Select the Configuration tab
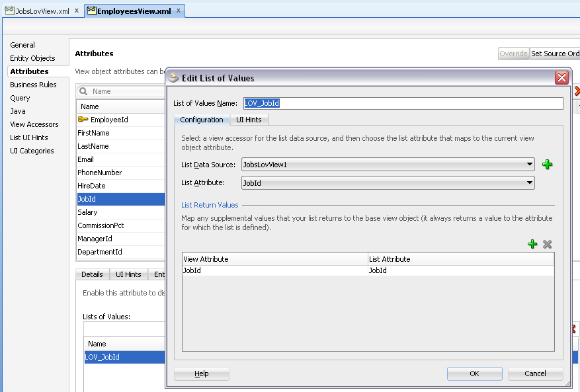This screenshot has width=580, height=392. coord(202,120)
